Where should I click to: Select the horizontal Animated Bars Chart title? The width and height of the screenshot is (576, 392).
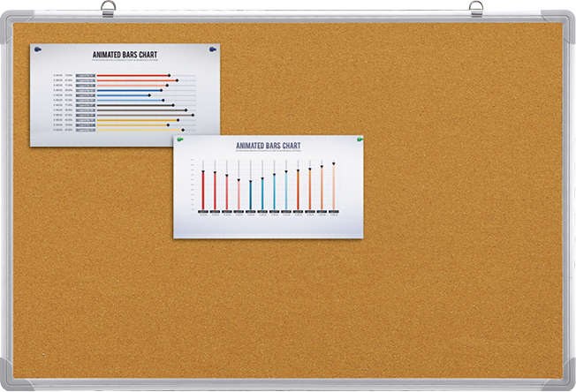[x=125, y=55]
